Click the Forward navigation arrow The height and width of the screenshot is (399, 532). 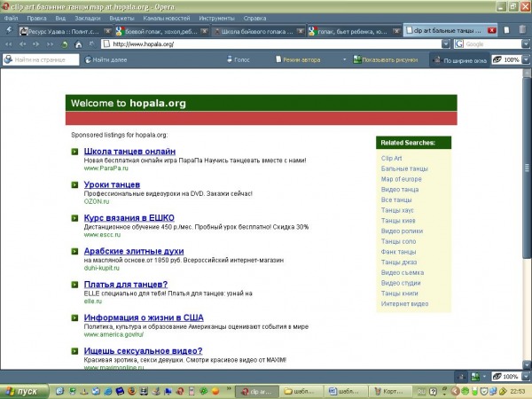[33, 43]
